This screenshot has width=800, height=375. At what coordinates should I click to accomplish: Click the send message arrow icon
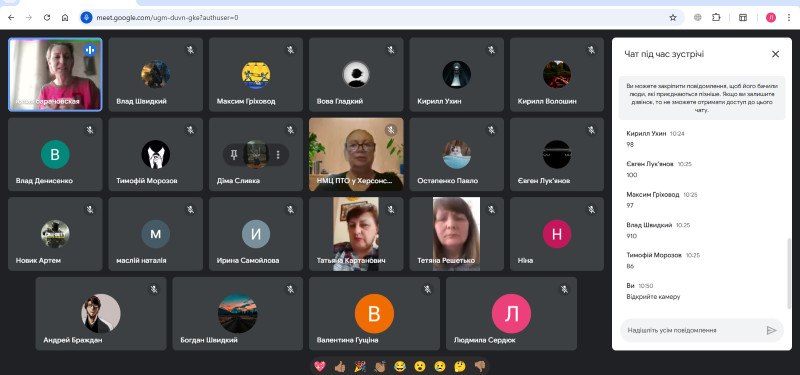click(771, 331)
